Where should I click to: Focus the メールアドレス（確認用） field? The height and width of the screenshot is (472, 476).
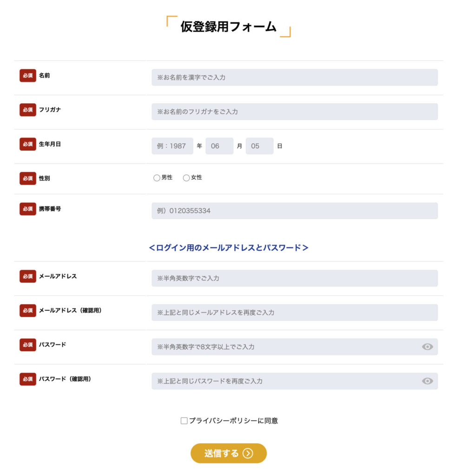click(294, 312)
